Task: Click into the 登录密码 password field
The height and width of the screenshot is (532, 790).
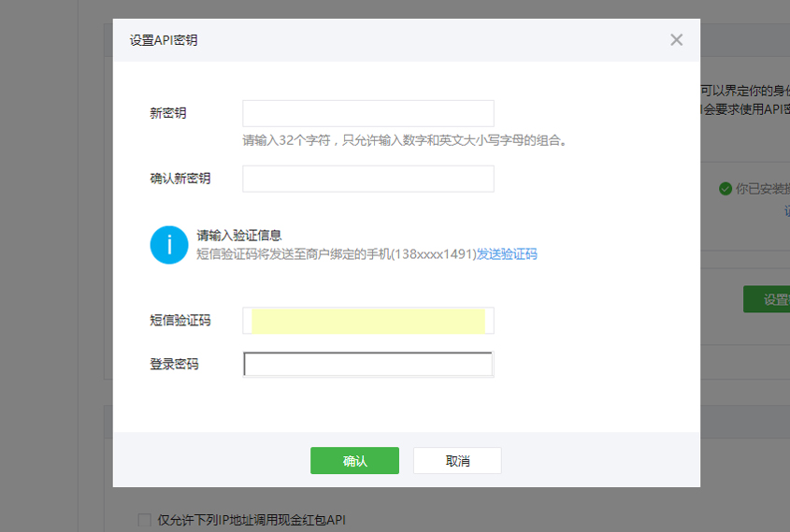Action: click(x=367, y=365)
